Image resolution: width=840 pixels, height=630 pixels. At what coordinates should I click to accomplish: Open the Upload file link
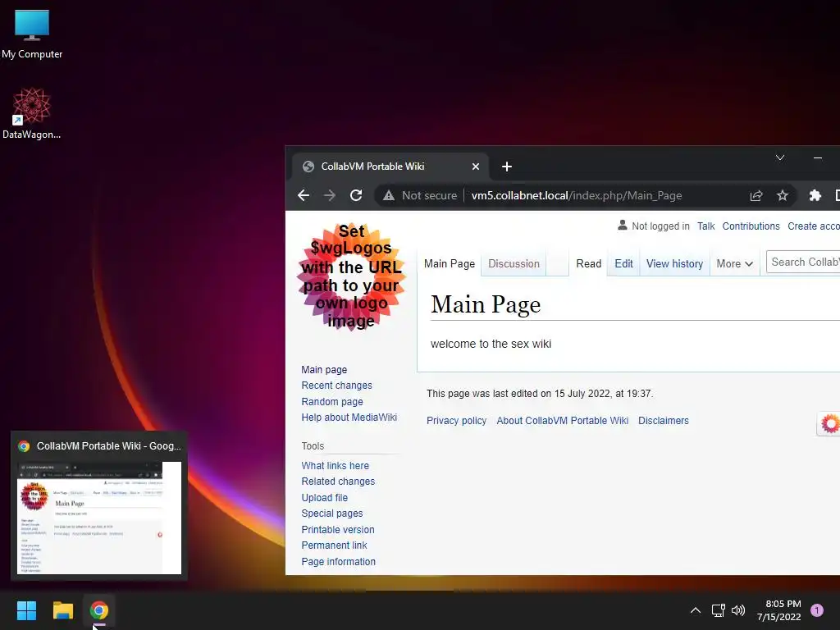[324, 498]
